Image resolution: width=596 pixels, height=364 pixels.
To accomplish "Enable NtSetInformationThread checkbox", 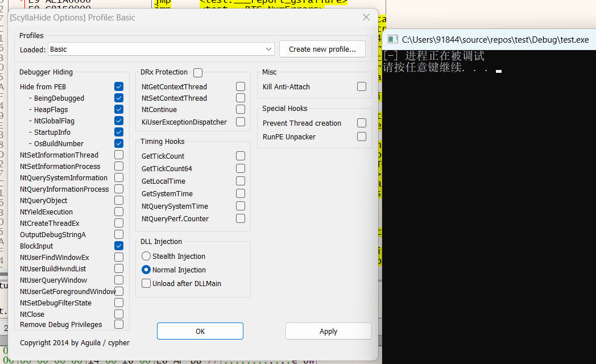I will coord(119,155).
